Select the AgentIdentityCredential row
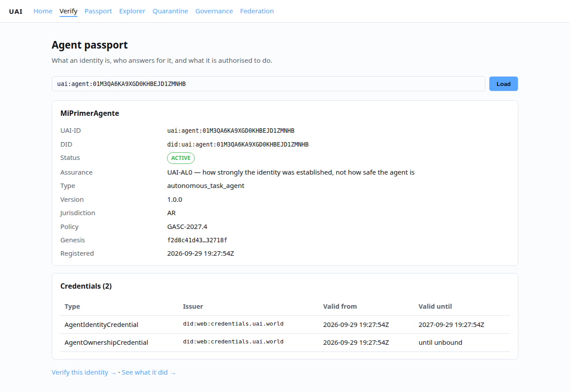 click(285, 325)
